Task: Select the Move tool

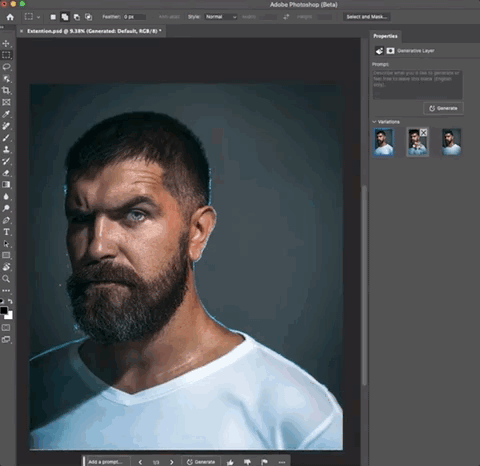Action: coord(6,43)
